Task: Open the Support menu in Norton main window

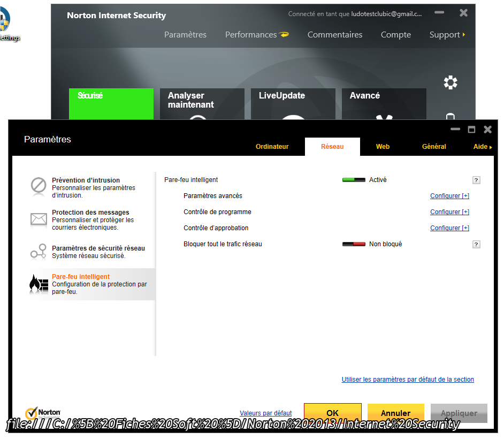Action: click(x=447, y=35)
